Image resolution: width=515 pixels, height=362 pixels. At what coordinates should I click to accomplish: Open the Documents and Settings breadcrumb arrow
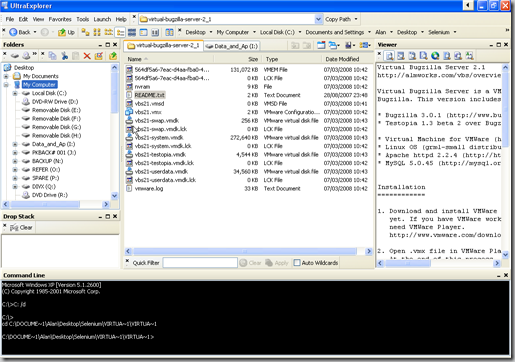pos(369,32)
